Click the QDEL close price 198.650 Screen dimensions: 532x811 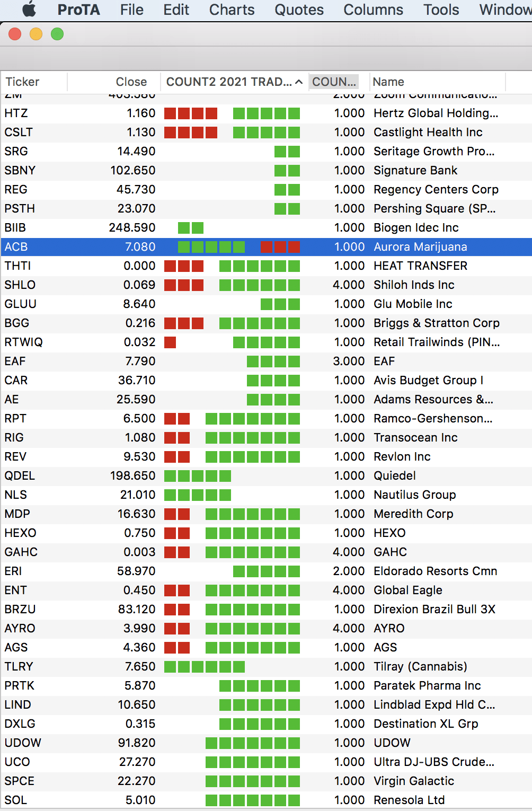(132, 475)
